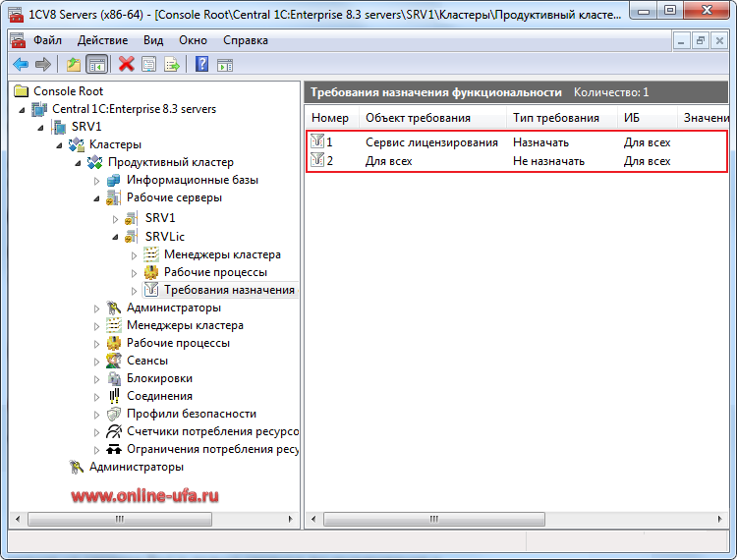Open Help with question mark icon
This screenshot has height=560, width=737.
[x=201, y=64]
